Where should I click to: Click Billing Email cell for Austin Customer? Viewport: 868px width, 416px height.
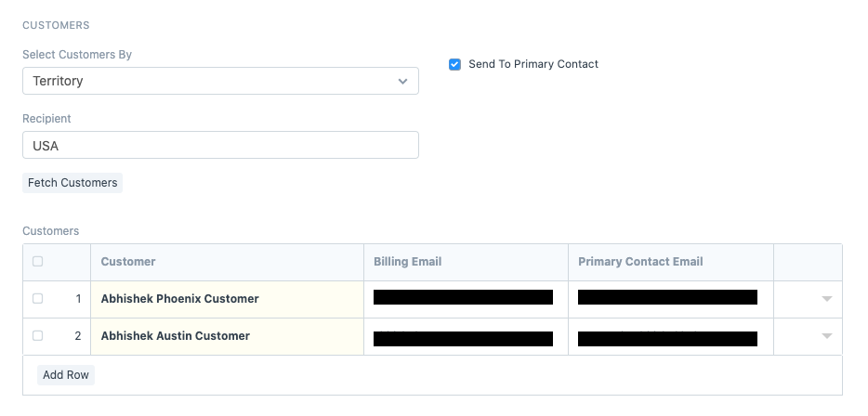click(465, 336)
